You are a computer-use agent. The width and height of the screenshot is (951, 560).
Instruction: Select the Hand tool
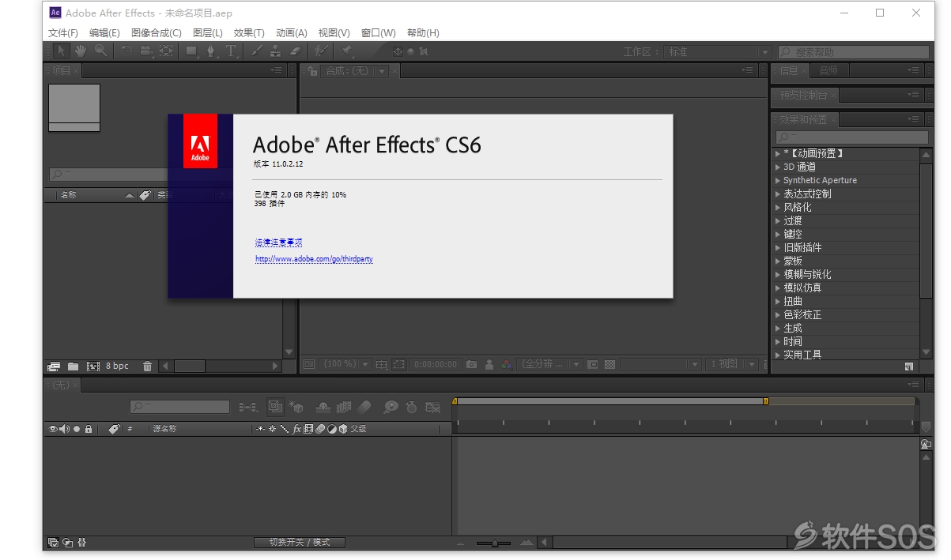pos(81,51)
